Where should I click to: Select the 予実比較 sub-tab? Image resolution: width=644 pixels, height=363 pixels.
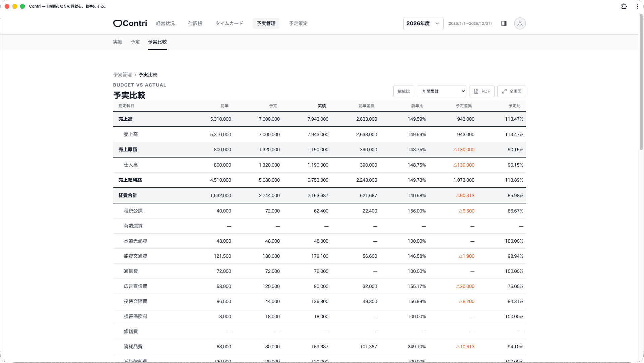point(157,42)
